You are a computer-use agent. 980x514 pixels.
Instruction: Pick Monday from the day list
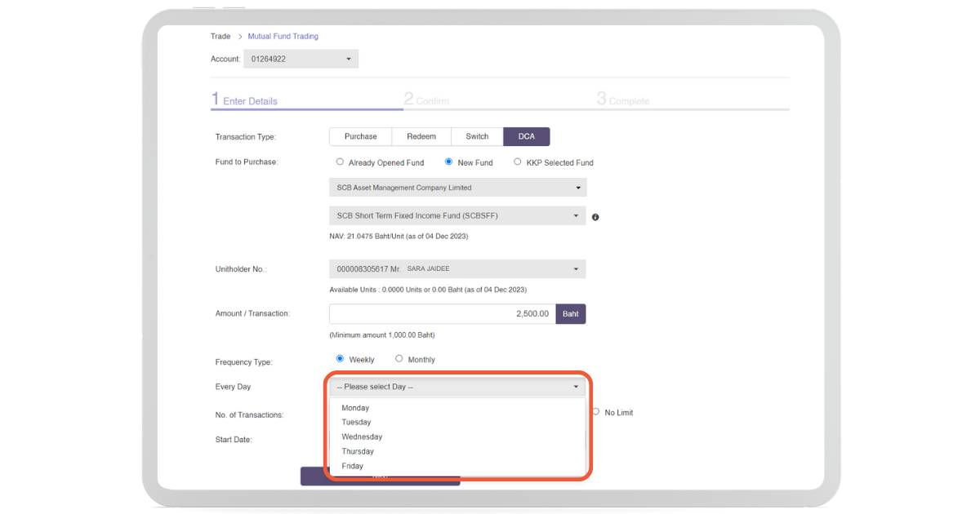coord(355,408)
